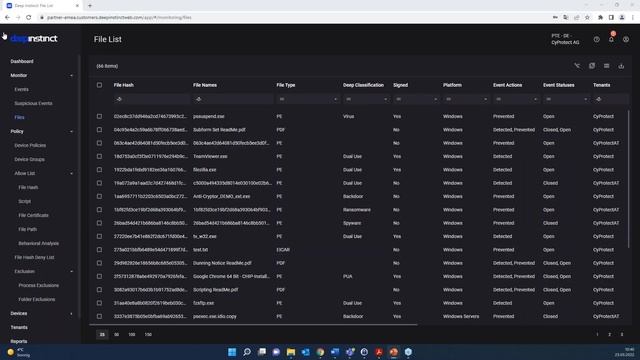Bookmark this page with the star icon
This screenshot has height=360, width=640.
(587, 18)
